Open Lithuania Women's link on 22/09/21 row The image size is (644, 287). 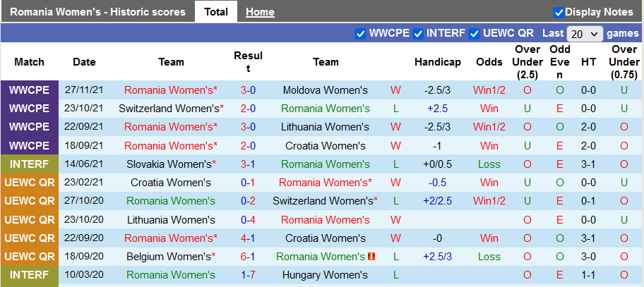[325, 127]
